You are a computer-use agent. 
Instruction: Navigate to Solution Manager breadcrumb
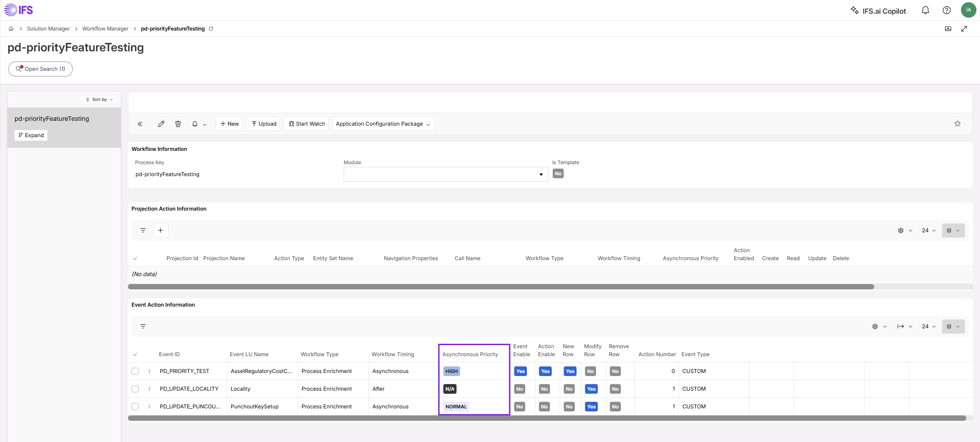(x=48, y=29)
